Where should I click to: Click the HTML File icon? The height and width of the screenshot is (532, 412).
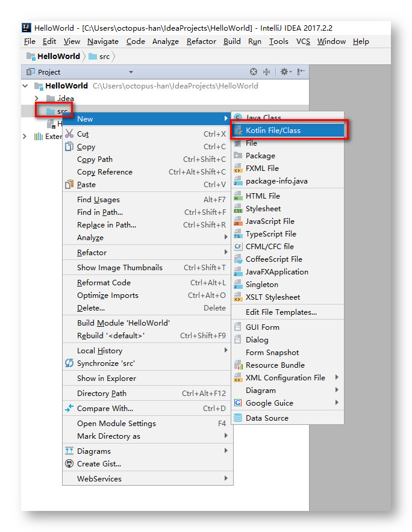tap(238, 196)
